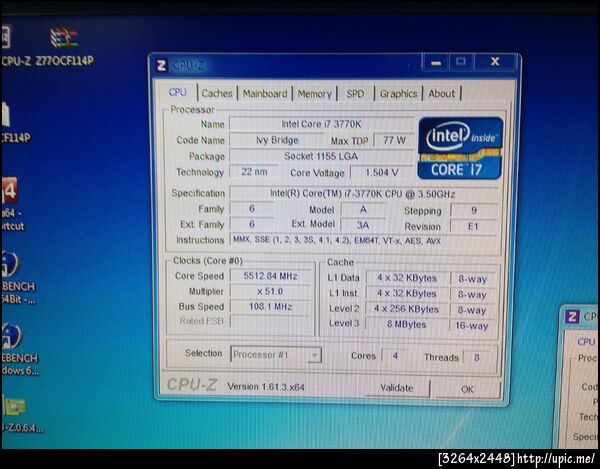The image size is (600, 469).
Task: Open the Processor #1 selection dropdown
Action: pos(276,355)
